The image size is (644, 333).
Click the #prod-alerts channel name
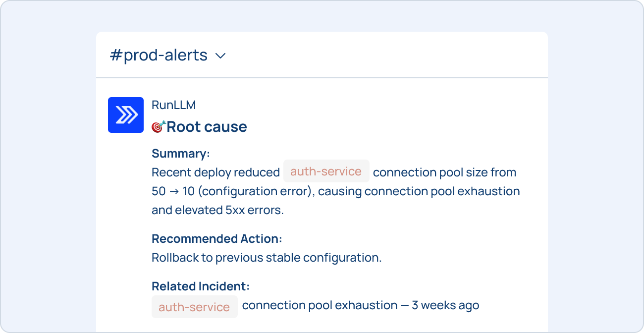[x=159, y=55]
